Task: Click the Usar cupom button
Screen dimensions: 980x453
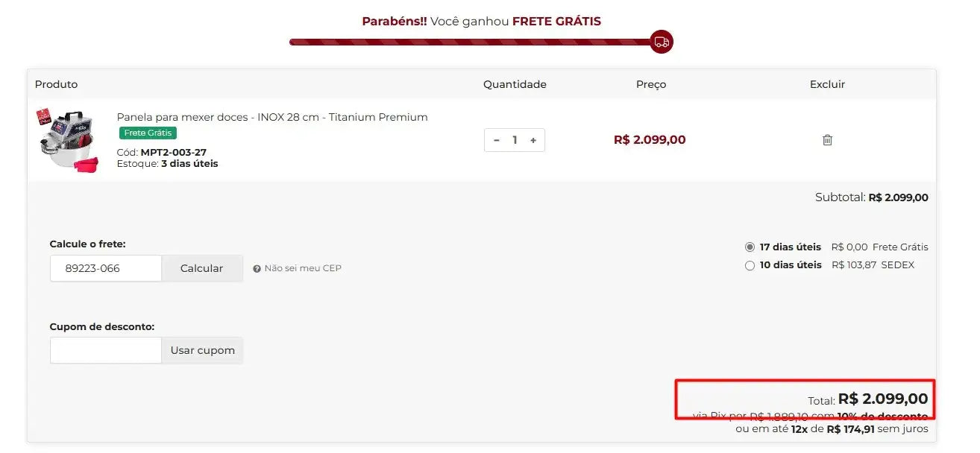Action: coord(202,350)
